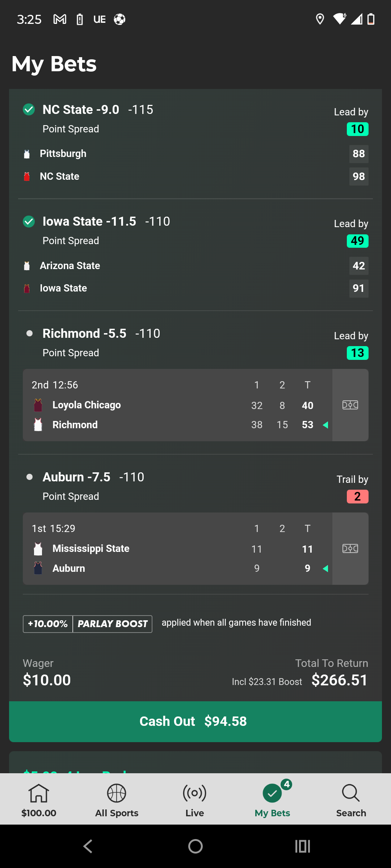Tap the green Lead by 13 indicator

tap(357, 353)
